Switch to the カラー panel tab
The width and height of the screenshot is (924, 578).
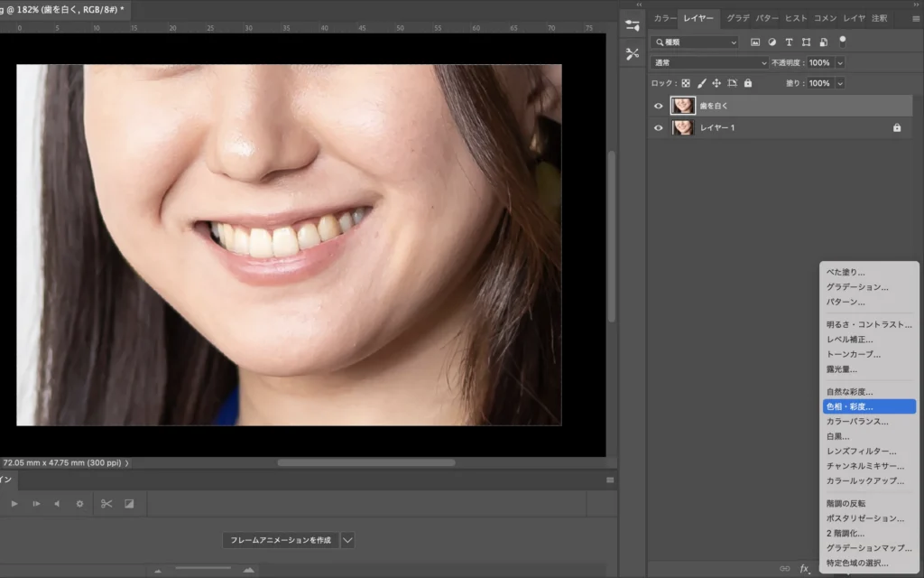(664, 18)
